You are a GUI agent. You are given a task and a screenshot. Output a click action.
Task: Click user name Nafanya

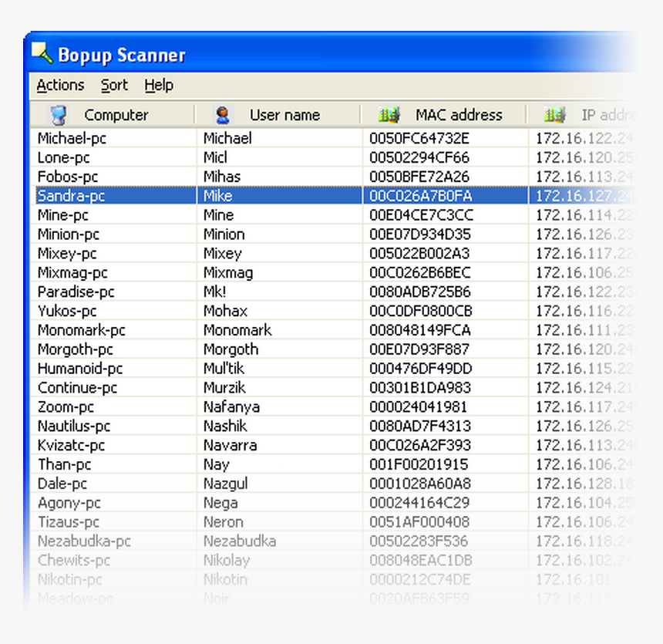[x=232, y=407]
